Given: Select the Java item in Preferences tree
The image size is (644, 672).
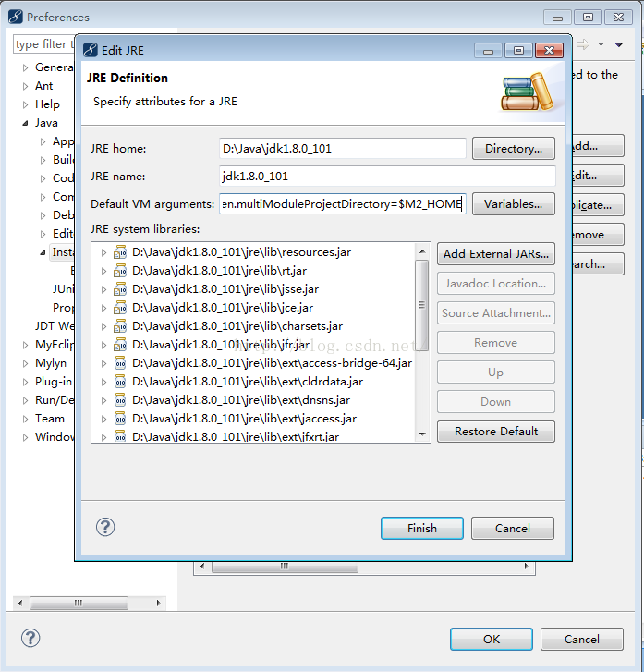Looking at the screenshot, I should click(x=46, y=123).
